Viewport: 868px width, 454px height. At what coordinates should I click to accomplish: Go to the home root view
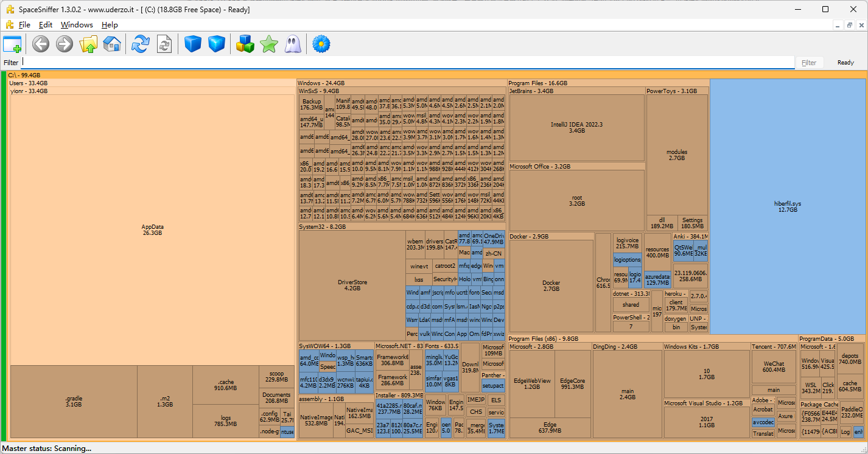click(x=112, y=44)
